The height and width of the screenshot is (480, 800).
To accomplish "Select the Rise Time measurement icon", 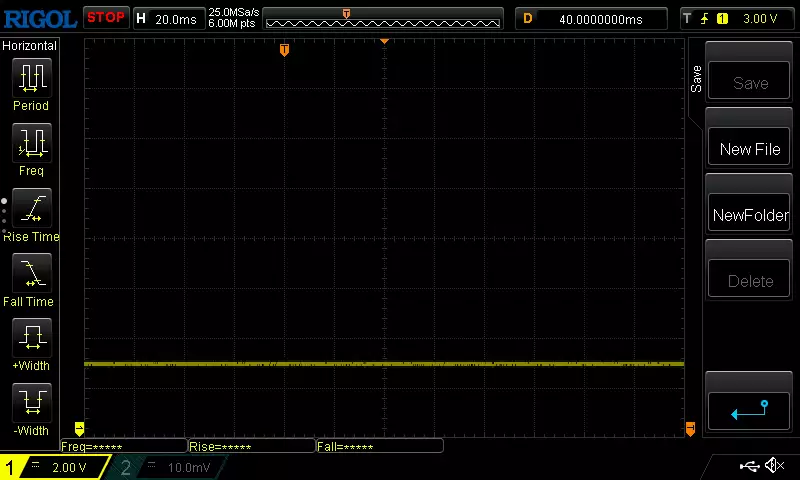I will (x=32, y=208).
